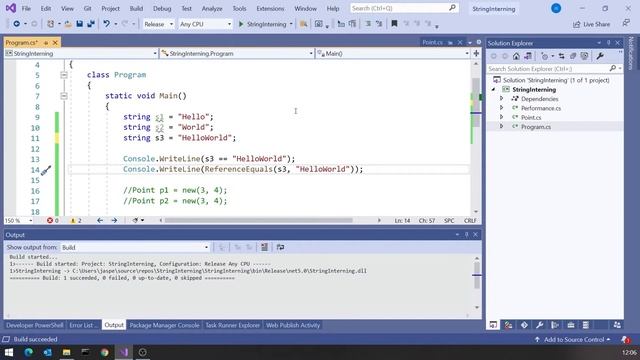The height and width of the screenshot is (360, 640).
Task: Open the Show output from Build dropdown
Action: pos(135,247)
